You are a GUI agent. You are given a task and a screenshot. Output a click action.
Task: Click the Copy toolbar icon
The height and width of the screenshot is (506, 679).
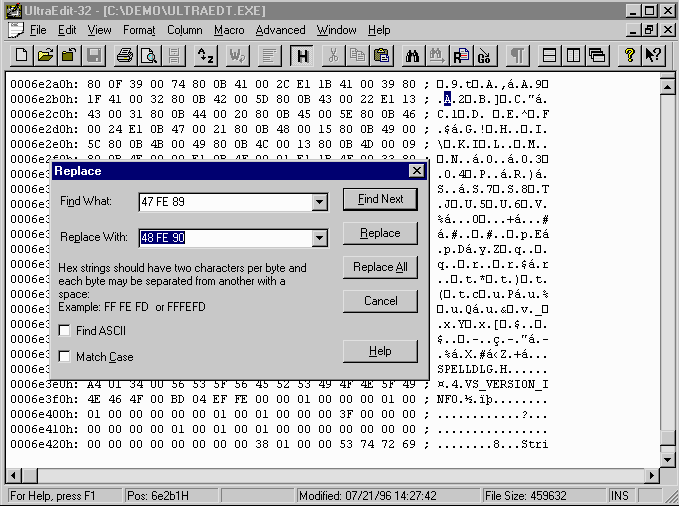(357, 55)
